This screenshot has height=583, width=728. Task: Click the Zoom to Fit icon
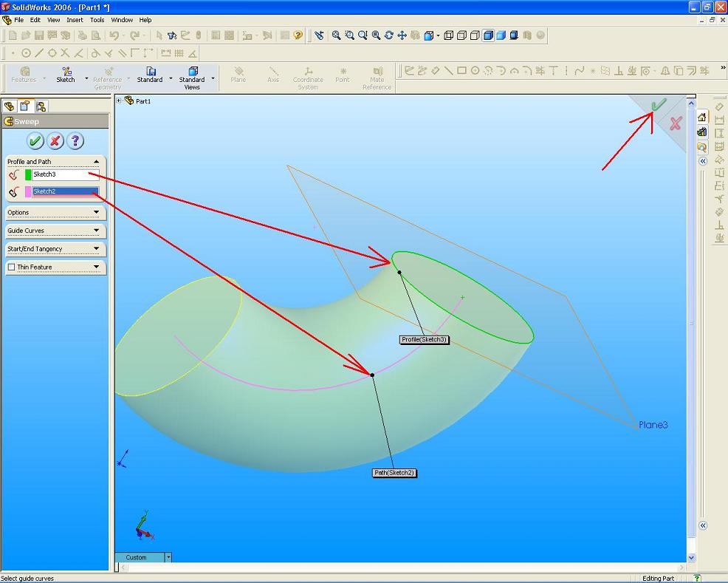[x=334, y=35]
